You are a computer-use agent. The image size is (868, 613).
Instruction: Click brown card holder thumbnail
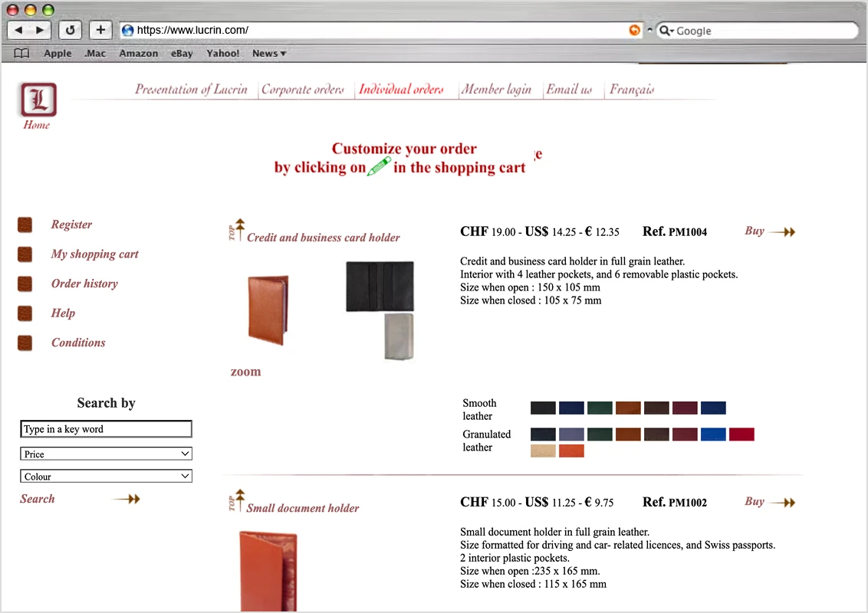coord(268,310)
